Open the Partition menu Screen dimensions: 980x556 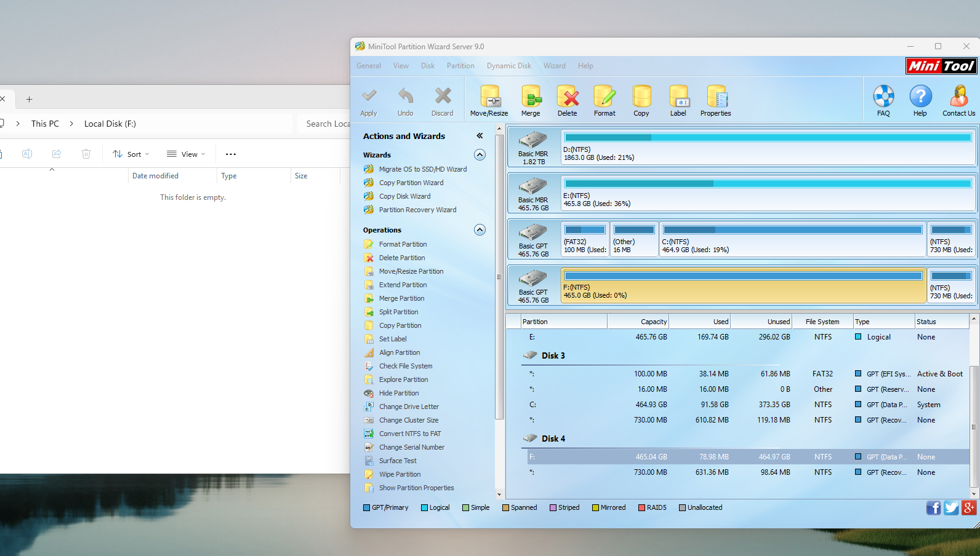pyautogui.click(x=460, y=66)
